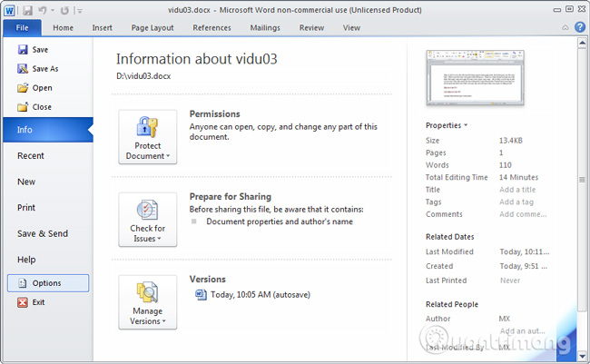
Task: Click the Related Dates heading
Action: [449, 237]
